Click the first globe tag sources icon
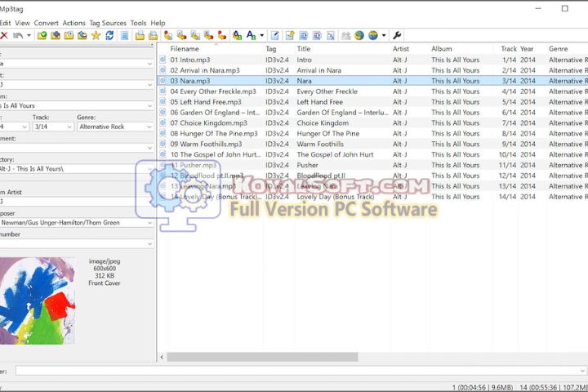588x392 pixels. click(x=359, y=35)
